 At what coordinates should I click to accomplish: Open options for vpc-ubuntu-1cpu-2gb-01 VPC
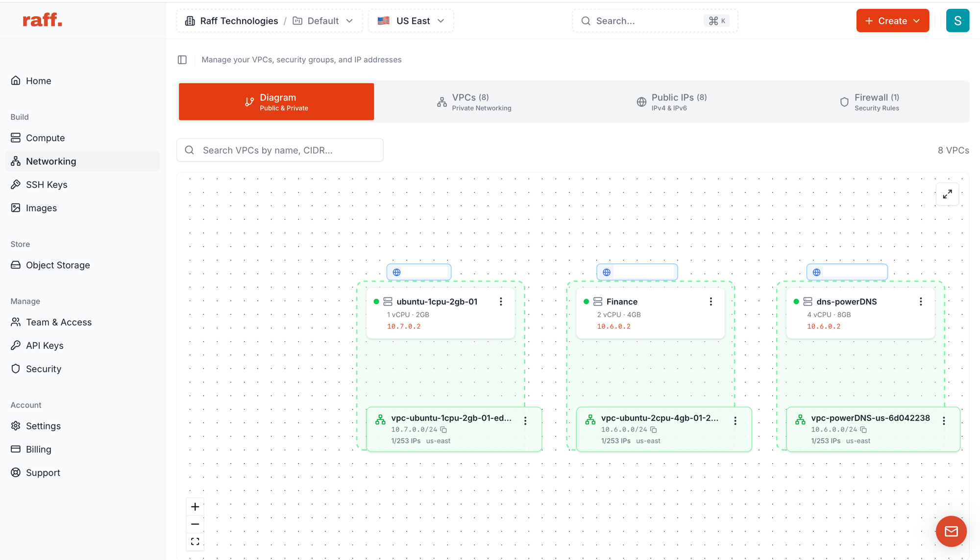(x=525, y=421)
